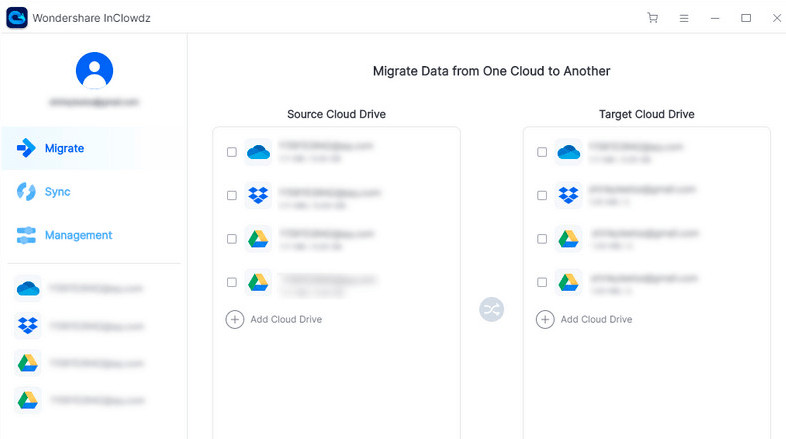Open the hamburger menu in title bar
786x439 pixels.
(x=684, y=18)
